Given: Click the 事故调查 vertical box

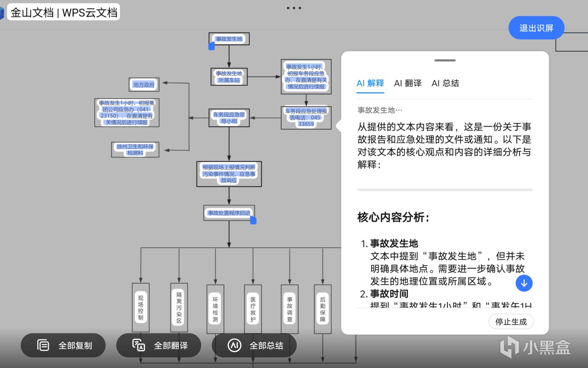Looking at the screenshot, I should coord(289,309).
